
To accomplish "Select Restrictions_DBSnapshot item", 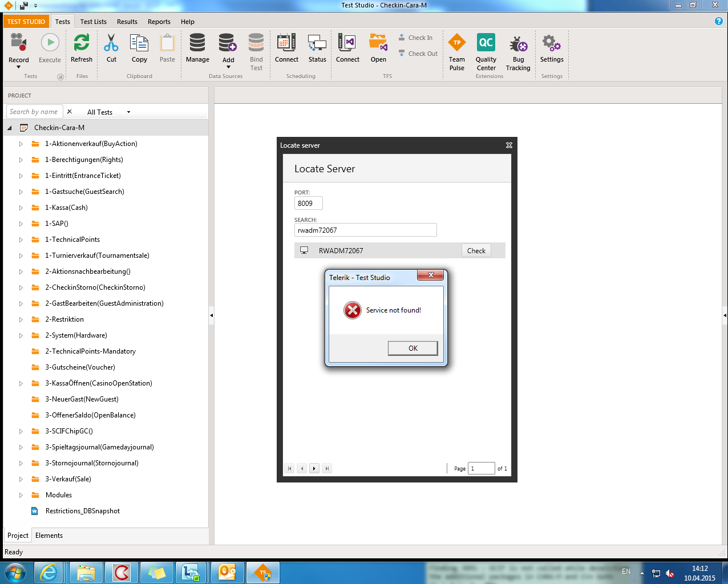I will tap(83, 511).
